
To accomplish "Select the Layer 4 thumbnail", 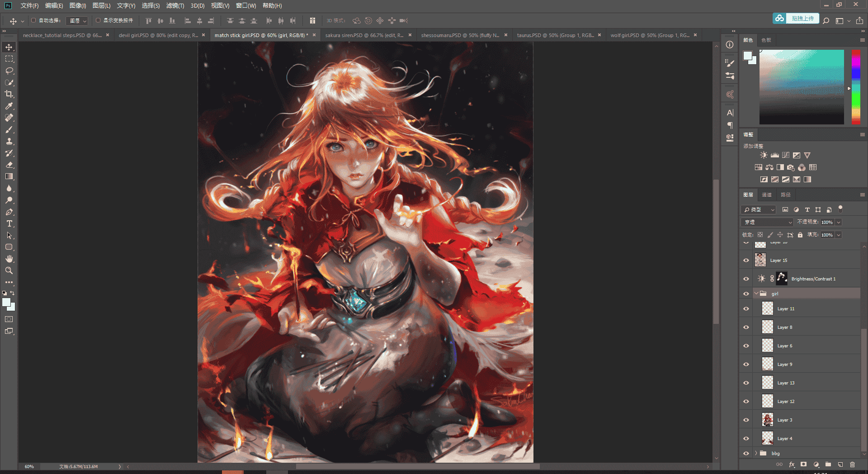I will (768, 438).
